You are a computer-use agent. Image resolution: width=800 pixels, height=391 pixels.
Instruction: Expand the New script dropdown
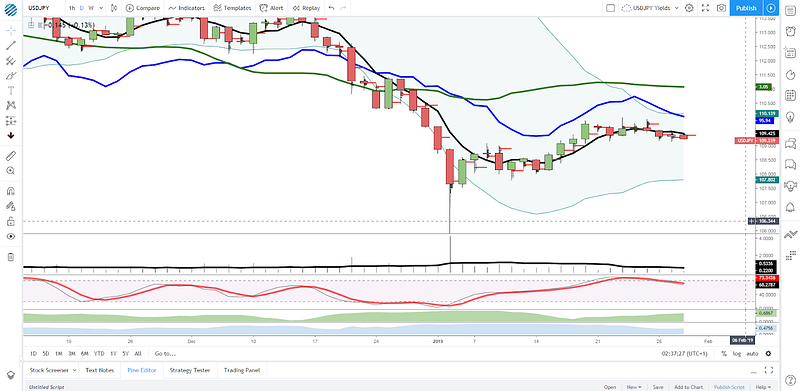tap(634, 387)
